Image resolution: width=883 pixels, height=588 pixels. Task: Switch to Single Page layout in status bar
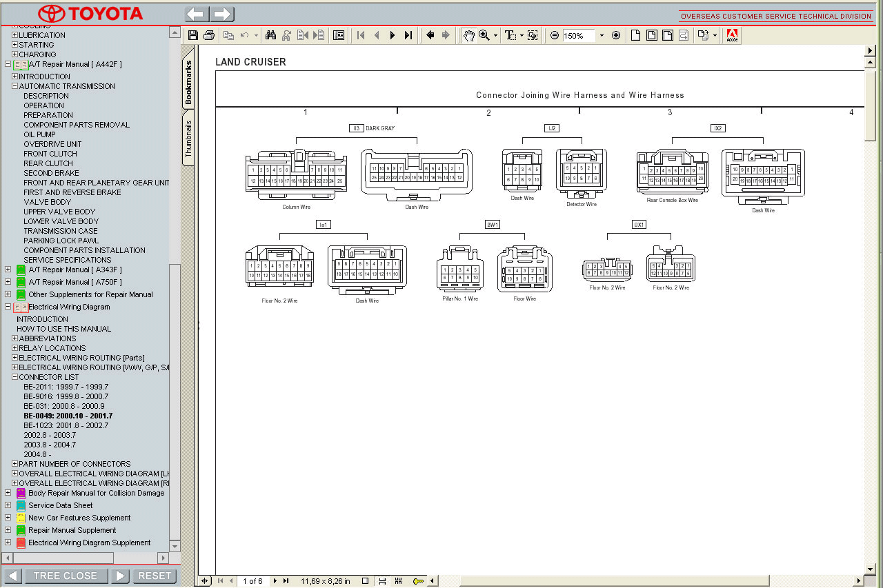[366, 581]
